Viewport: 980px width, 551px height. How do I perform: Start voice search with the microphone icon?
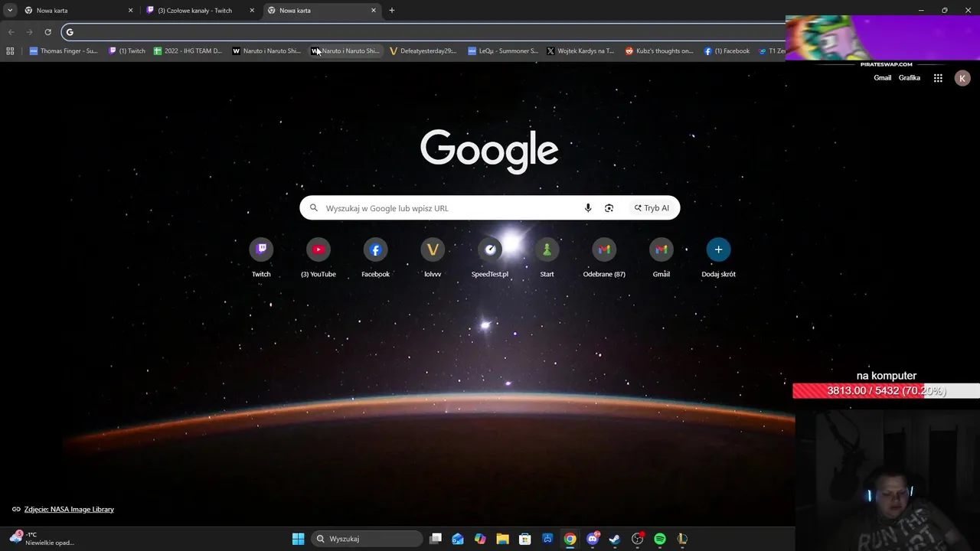[588, 208]
